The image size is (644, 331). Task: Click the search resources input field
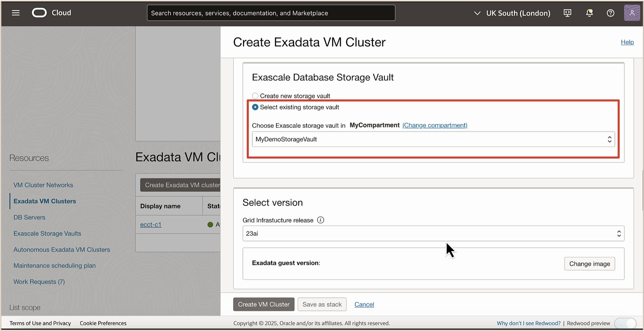[x=271, y=13]
